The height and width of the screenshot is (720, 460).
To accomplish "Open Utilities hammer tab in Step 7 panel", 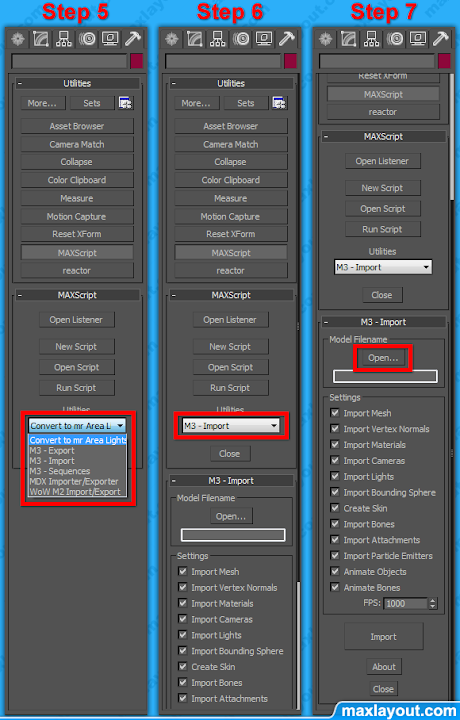I will (440, 39).
